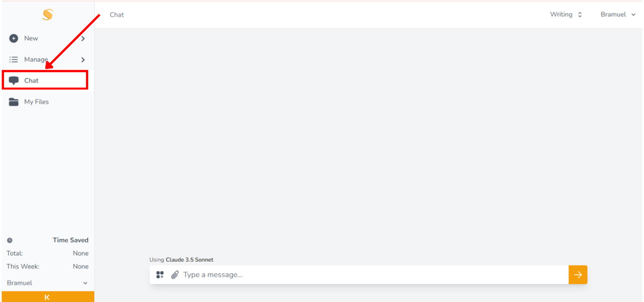Image resolution: width=644 pixels, height=302 pixels.
Task: Click the folder icon beside My Files
Action: click(x=14, y=102)
